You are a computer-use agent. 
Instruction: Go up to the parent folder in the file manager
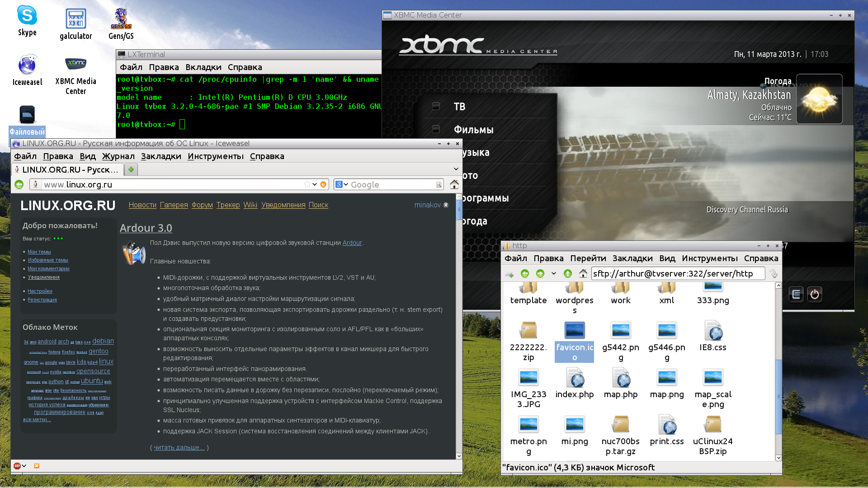pos(568,273)
